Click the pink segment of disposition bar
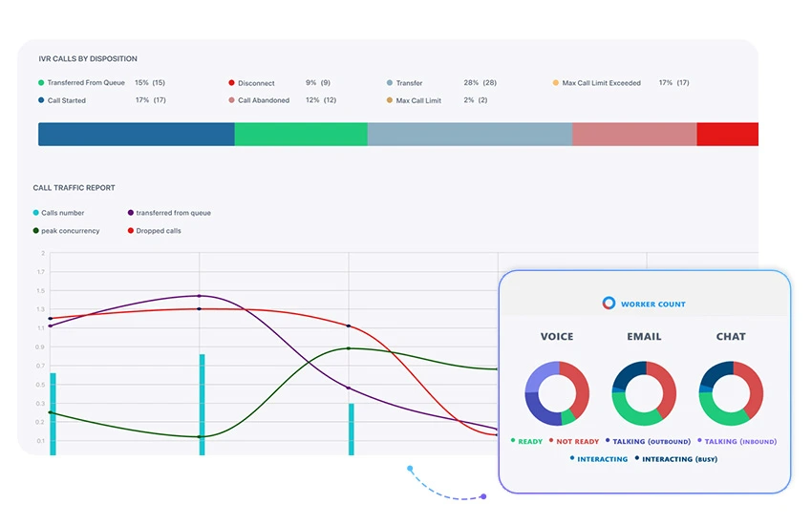This screenshot has width=812, height=525. [x=633, y=135]
